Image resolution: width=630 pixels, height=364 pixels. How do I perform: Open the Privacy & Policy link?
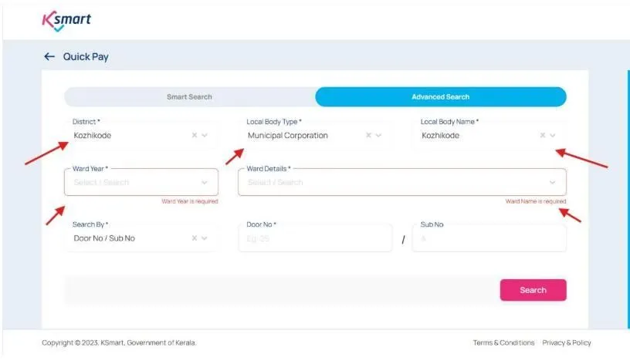click(x=567, y=342)
